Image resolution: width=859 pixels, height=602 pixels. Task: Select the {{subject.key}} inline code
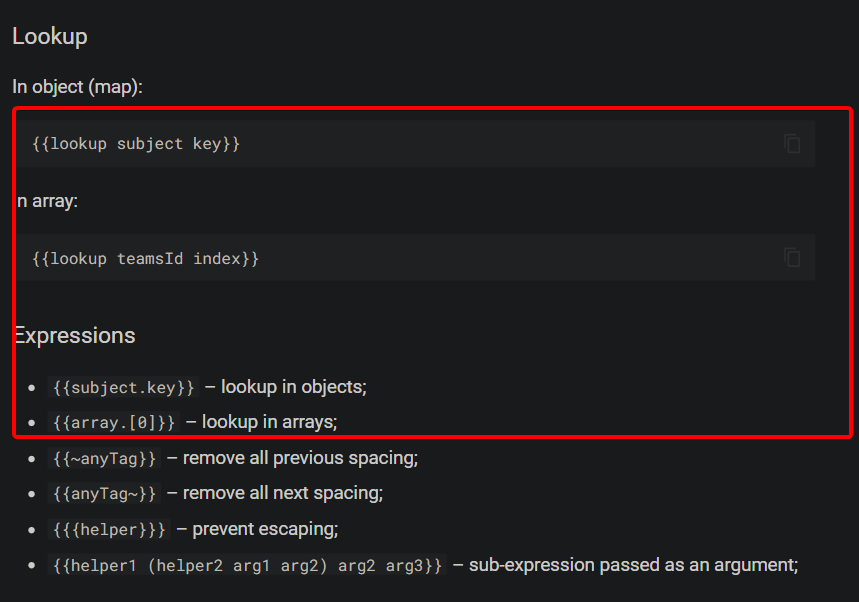pyautogui.click(x=123, y=387)
